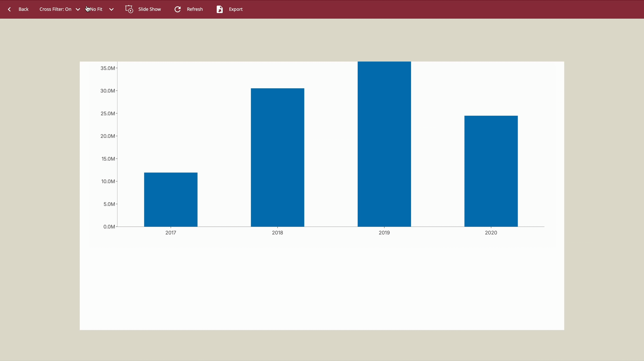The height and width of the screenshot is (361, 644).
Task: Toggle the Cross Filter: On setting
Action: tap(55, 9)
